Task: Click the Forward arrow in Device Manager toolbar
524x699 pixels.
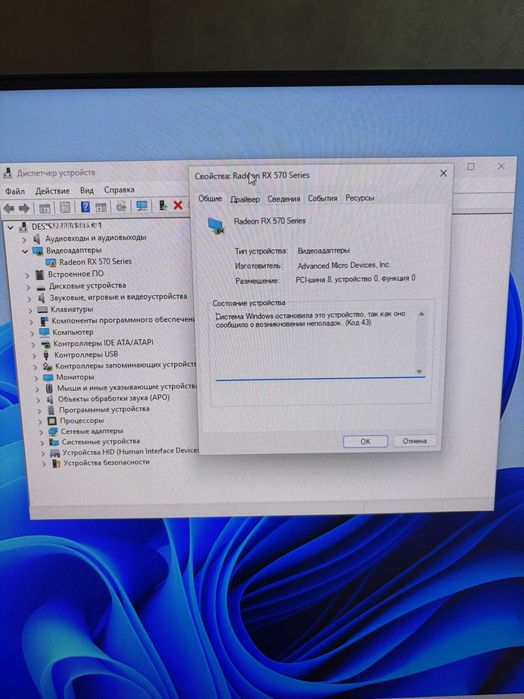Action: tap(24, 208)
